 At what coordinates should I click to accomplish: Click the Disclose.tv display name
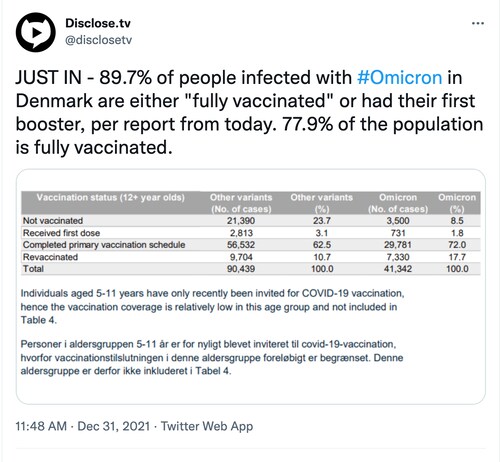point(98,23)
